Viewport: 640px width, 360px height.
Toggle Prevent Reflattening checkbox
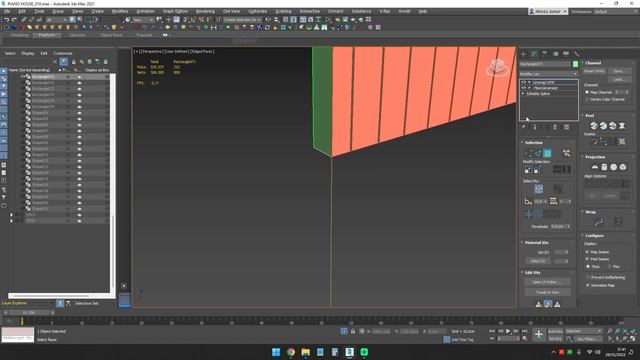coord(588,278)
